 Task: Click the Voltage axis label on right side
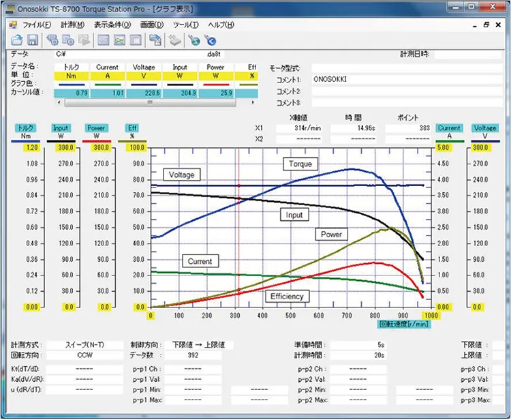[485, 127]
